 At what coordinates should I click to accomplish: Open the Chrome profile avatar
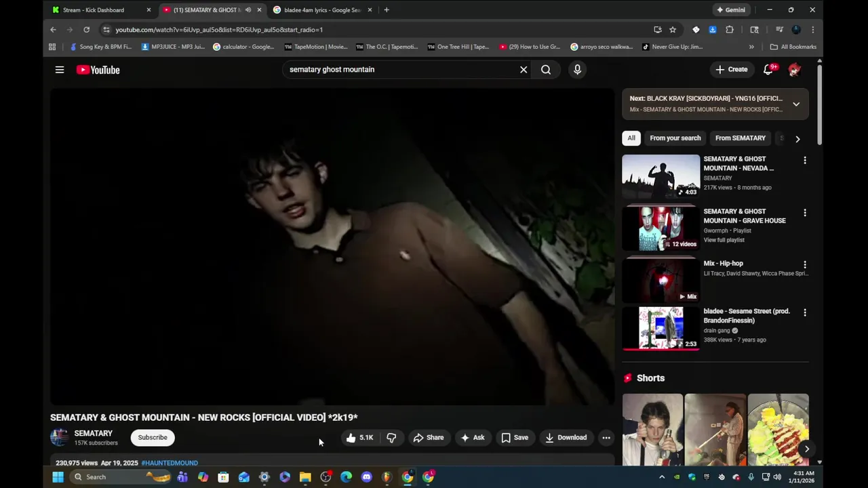pos(796,30)
